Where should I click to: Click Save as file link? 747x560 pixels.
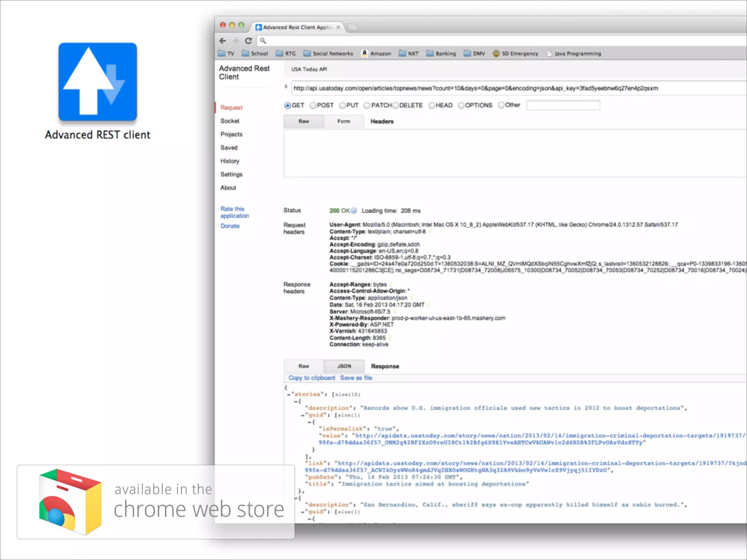click(x=356, y=378)
